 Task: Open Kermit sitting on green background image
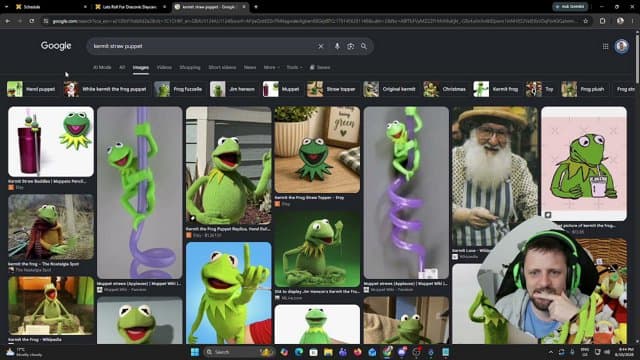click(x=317, y=249)
